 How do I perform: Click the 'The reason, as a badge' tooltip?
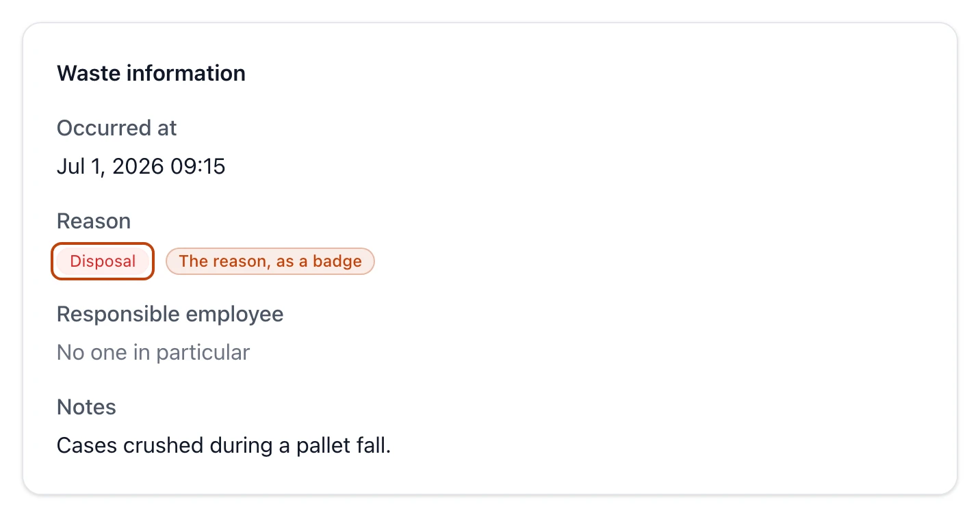coord(270,261)
